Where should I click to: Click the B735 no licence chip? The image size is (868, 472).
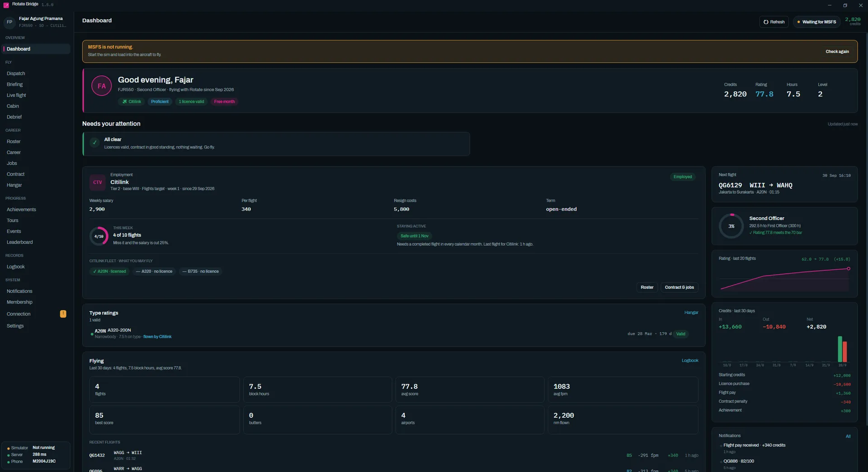200,272
